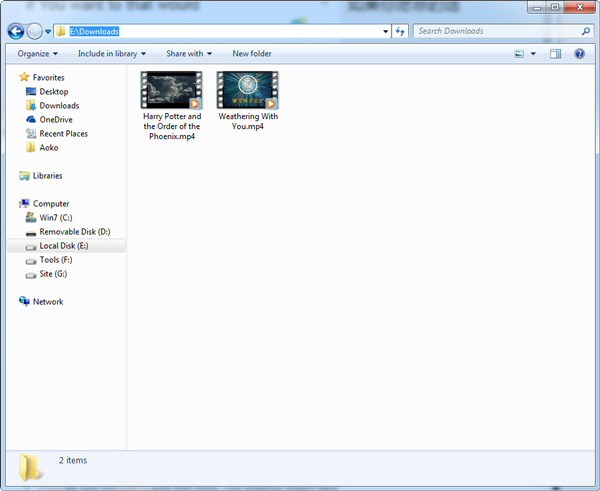
Task: Open Win7 (C:) drive
Action: [x=56, y=217]
